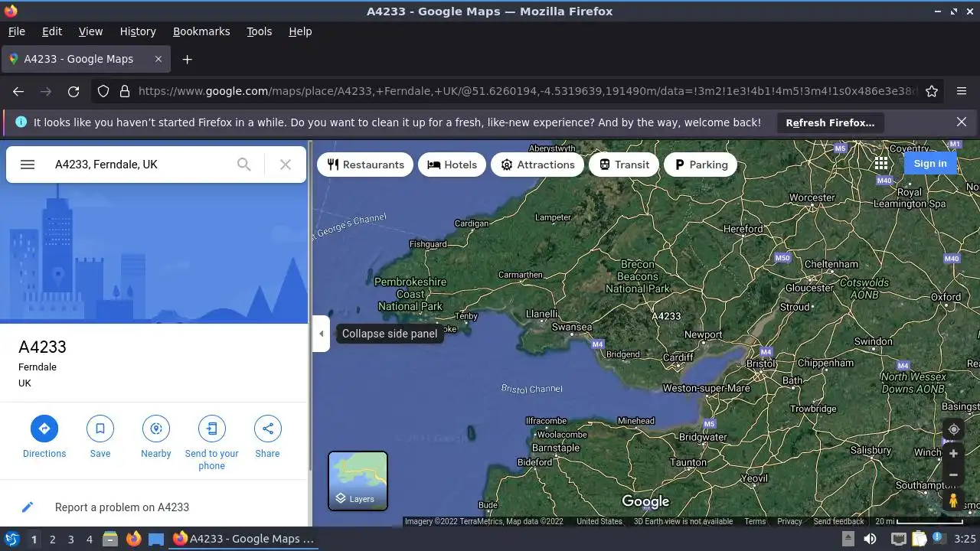Open the Tools menu
This screenshot has width=980, height=551.
tap(260, 31)
